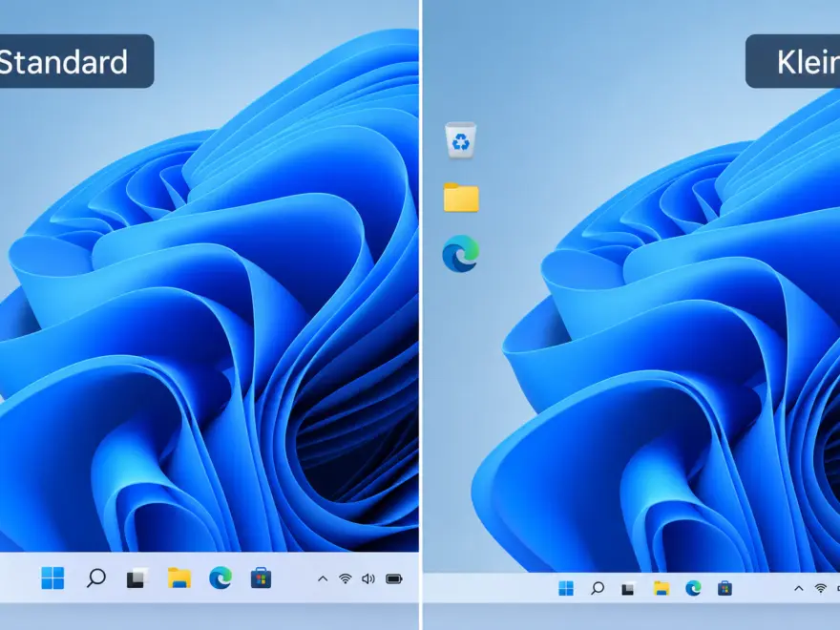The width and height of the screenshot is (840, 630).
Task: Open Microsoft Store in Klein taskbar
Action: 724,588
